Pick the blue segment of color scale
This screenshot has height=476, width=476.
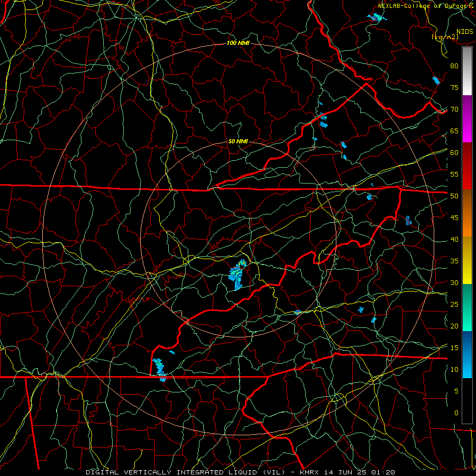tap(467, 354)
